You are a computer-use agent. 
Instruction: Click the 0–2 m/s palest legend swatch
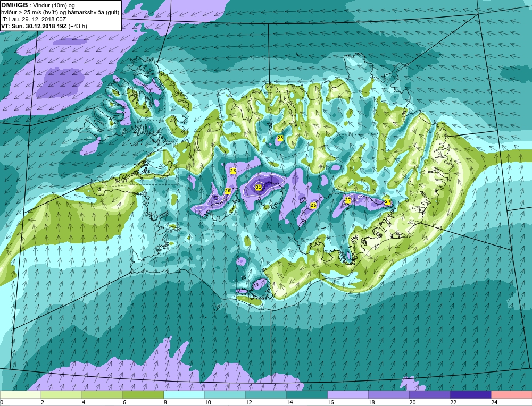21,395
